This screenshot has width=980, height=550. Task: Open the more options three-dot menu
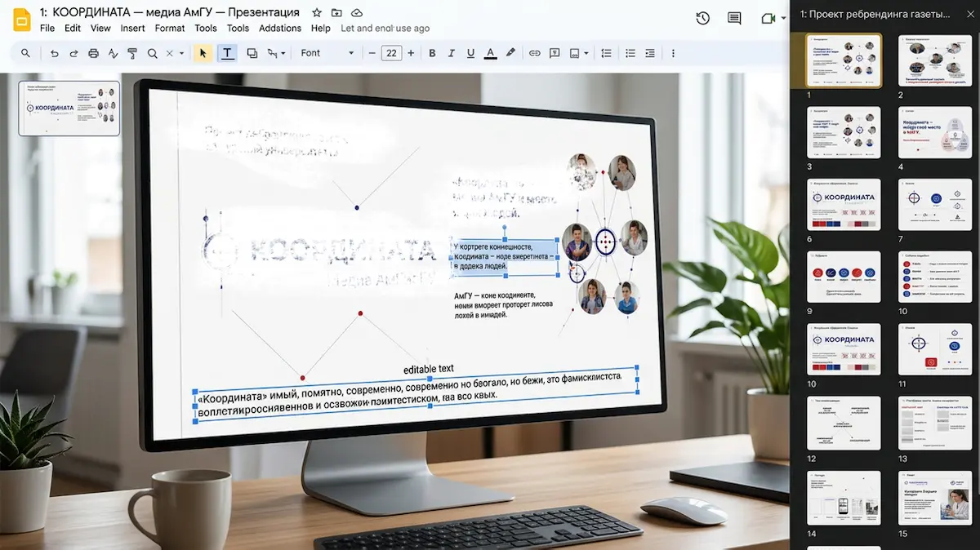[673, 53]
